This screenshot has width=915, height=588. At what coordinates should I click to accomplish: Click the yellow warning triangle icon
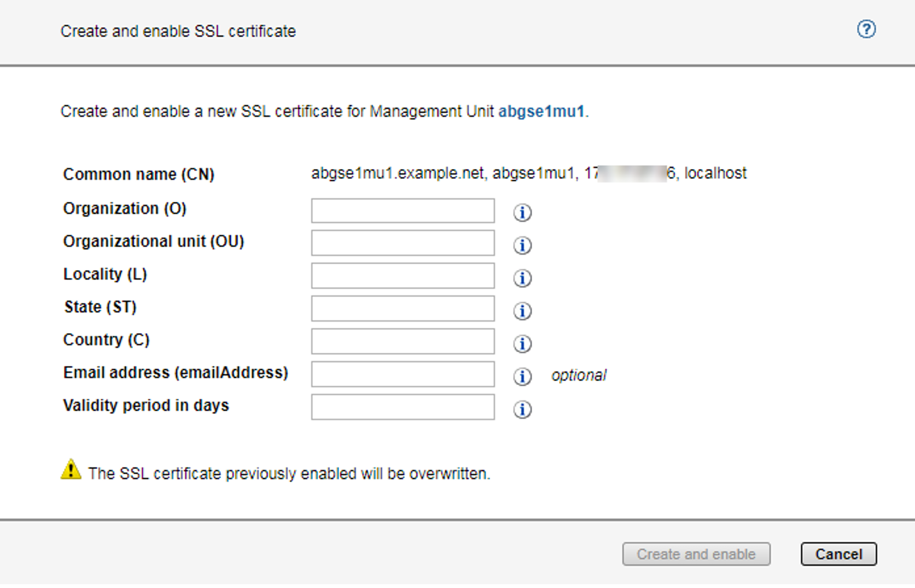[x=71, y=470]
